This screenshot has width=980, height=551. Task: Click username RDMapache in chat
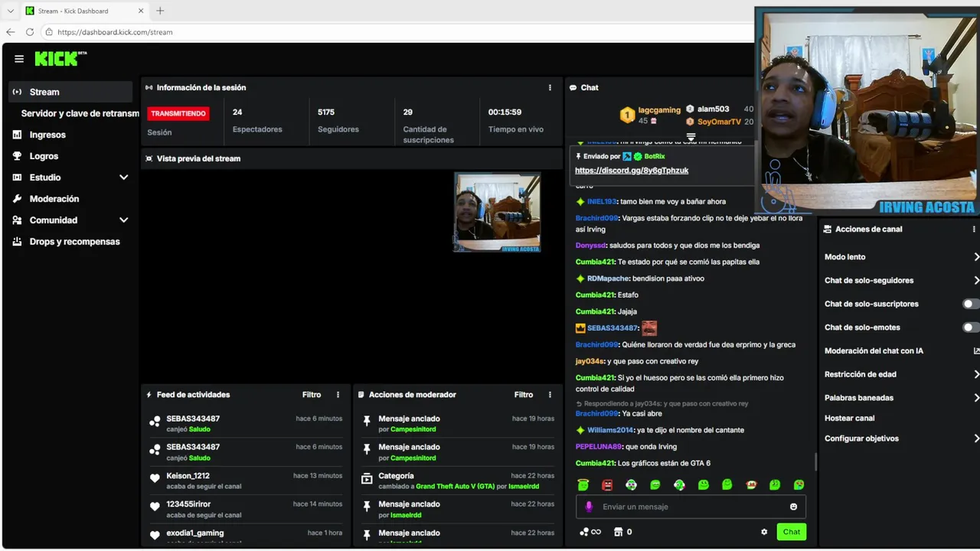[608, 279]
